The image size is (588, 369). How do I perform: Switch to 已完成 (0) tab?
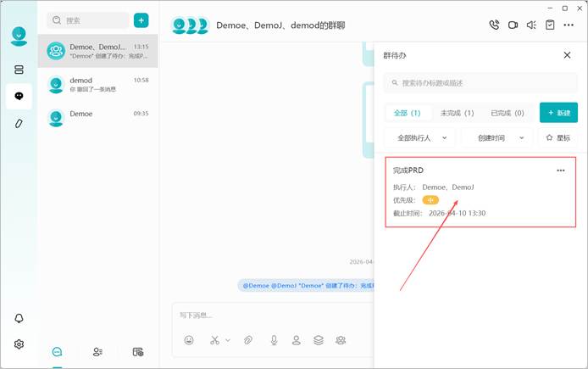click(507, 113)
